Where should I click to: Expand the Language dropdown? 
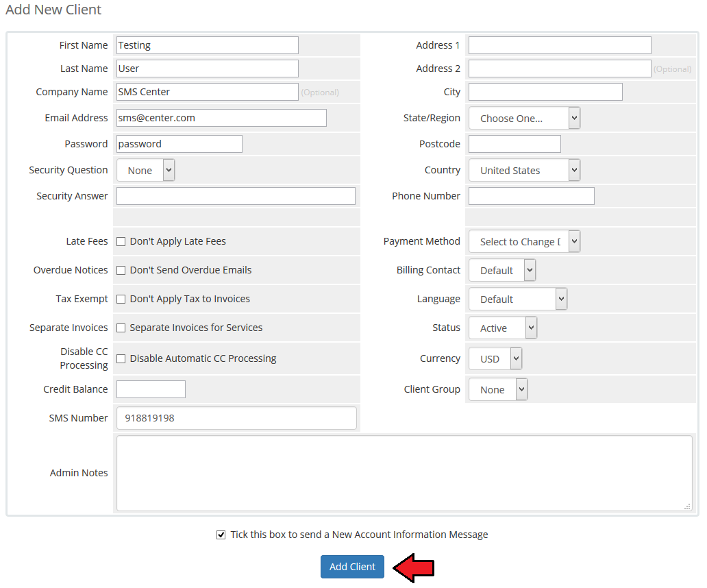point(518,299)
